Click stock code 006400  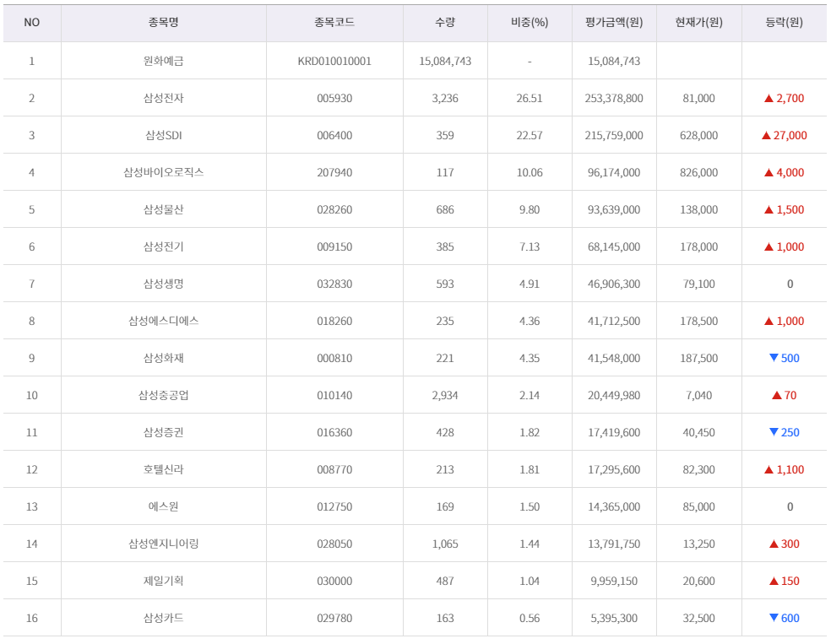tap(334, 135)
